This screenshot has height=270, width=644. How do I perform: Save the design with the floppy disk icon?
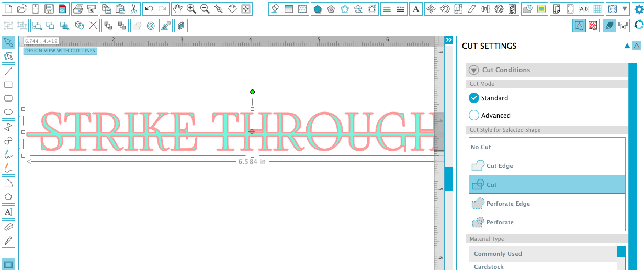[49, 9]
